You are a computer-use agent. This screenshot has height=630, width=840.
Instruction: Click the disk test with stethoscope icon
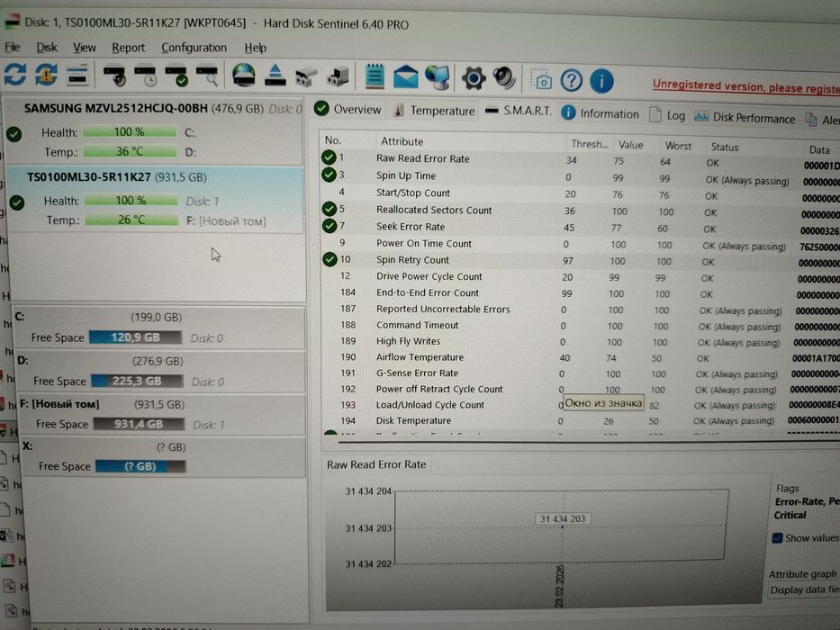click(114, 76)
